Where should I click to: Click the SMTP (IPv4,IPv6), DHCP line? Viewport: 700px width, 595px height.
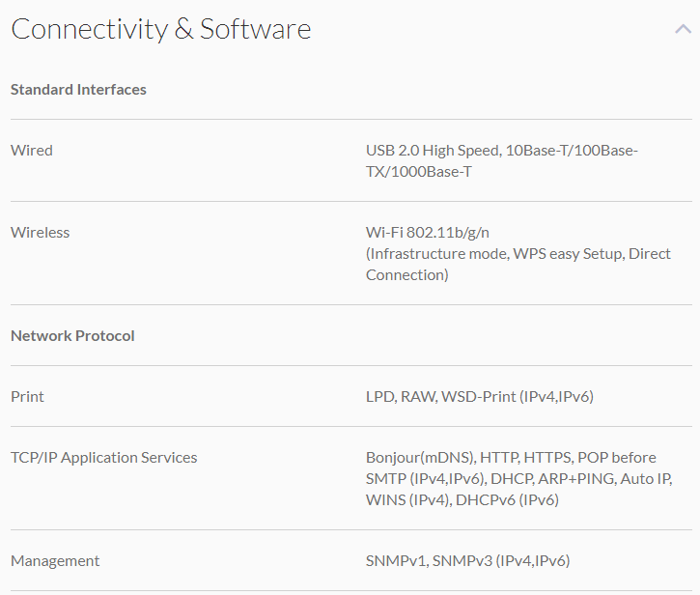coord(518,479)
